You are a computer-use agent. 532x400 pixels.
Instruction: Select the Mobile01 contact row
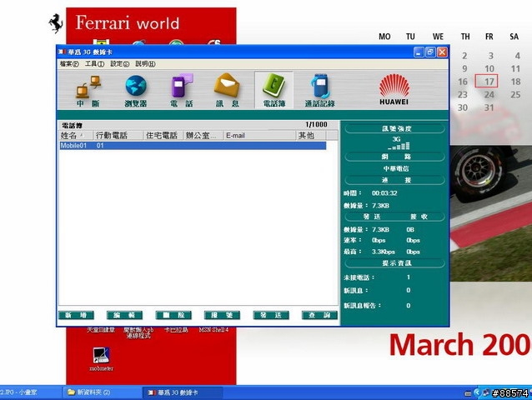[193, 146]
